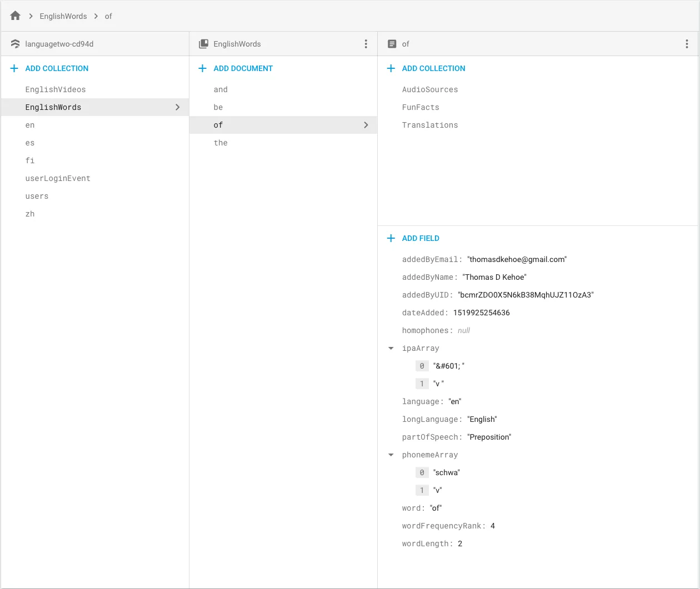Open the 'of' document overflow menu
The image size is (700, 589).
[687, 44]
